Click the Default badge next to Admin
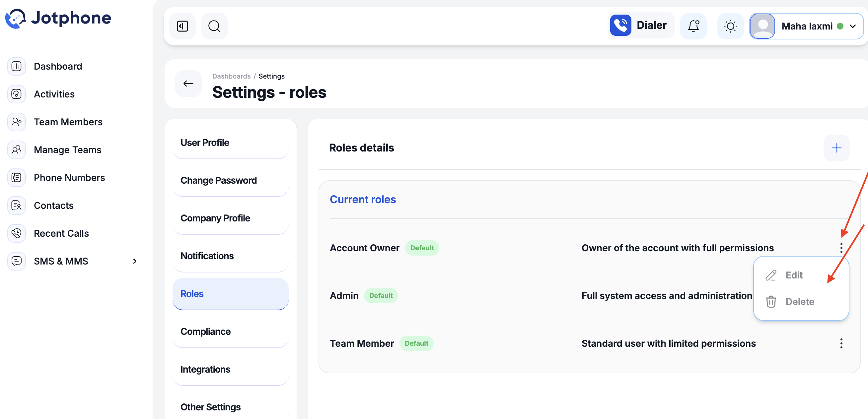The height and width of the screenshot is (419, 868). (381, 296)
